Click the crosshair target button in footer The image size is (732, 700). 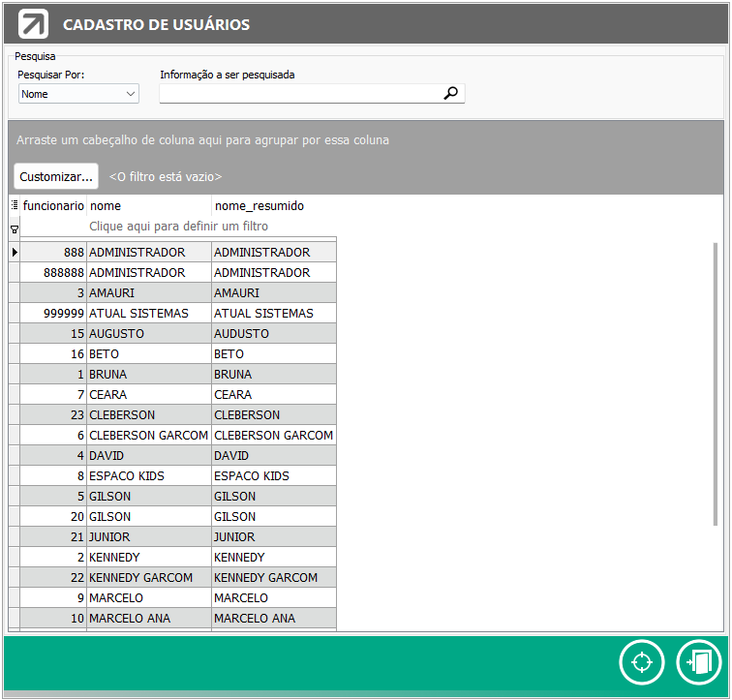pos(641,661)
